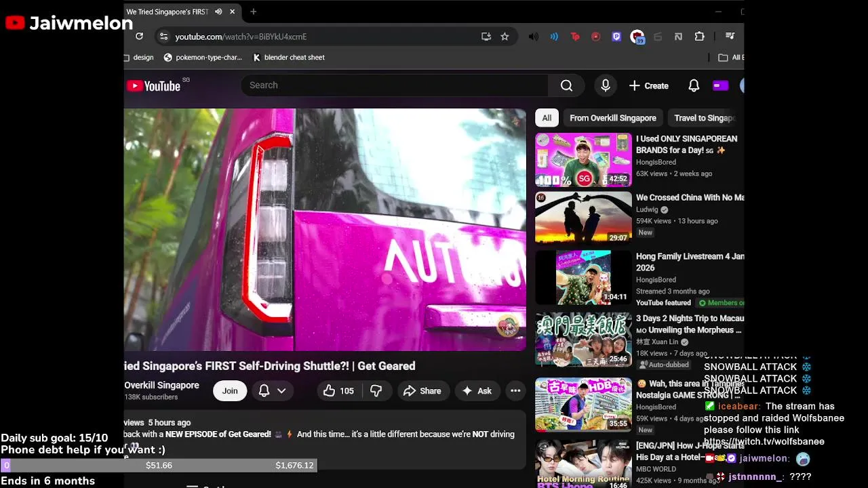Click the Create button
This screenshot has height=488, width=868.
pos(649,85)
